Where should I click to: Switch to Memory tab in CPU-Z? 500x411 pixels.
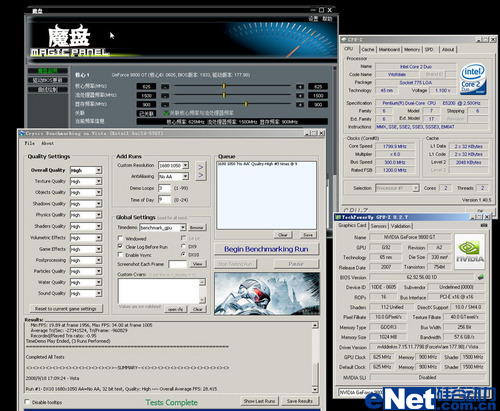[412, 50]
